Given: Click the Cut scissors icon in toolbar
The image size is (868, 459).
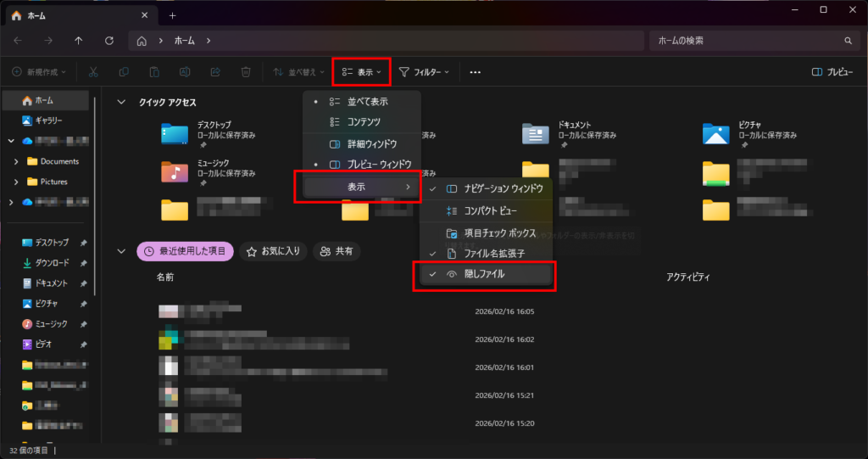Looking at the screenshot, I should (x=93, y=72).
